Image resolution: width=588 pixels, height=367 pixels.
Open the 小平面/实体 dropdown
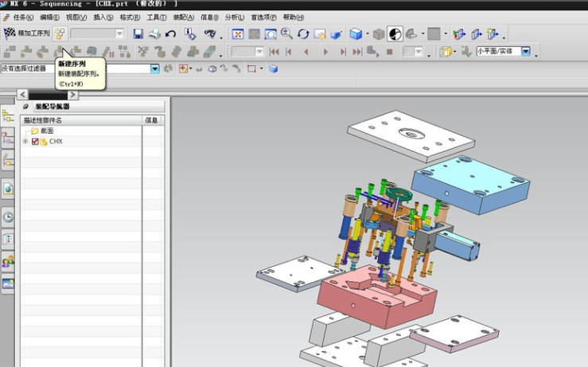click(526, 51)
